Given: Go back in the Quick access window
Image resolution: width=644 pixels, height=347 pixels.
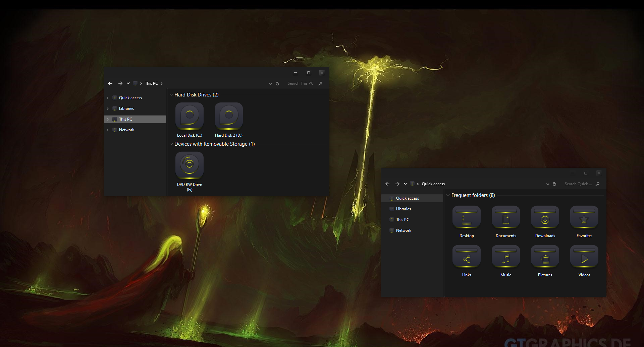Looking at the screenshot, I should tap(387, 184).
